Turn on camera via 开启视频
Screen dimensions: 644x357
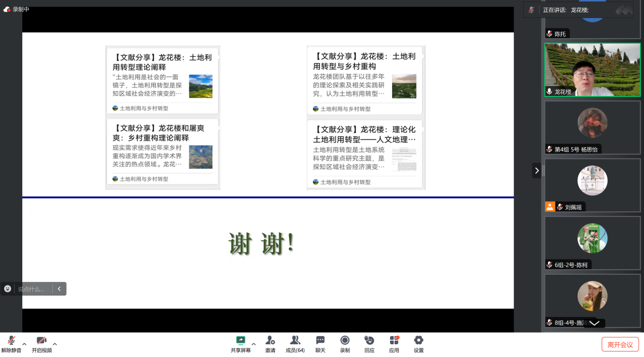click(42, 340)
